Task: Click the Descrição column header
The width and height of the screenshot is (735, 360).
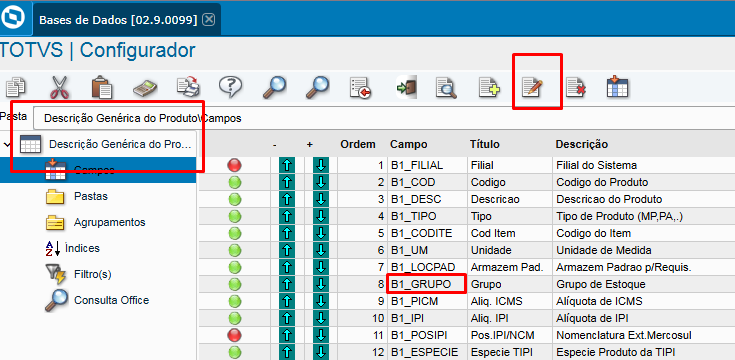Action: pyautogui.click(x=582, y=144)
